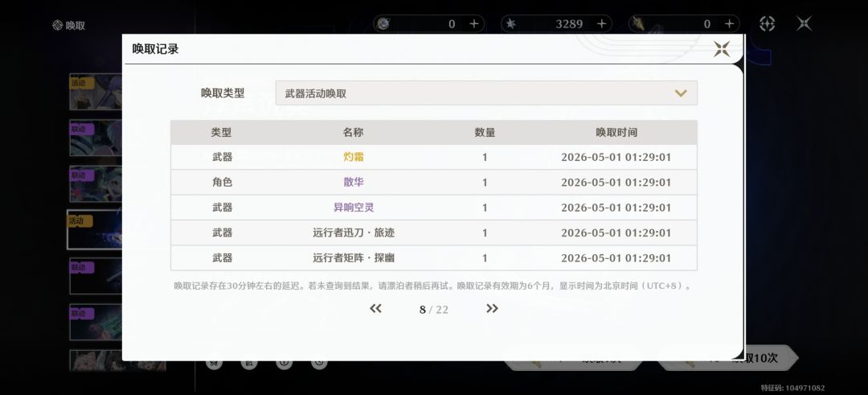Click the record delay notice text

(432, 286)
